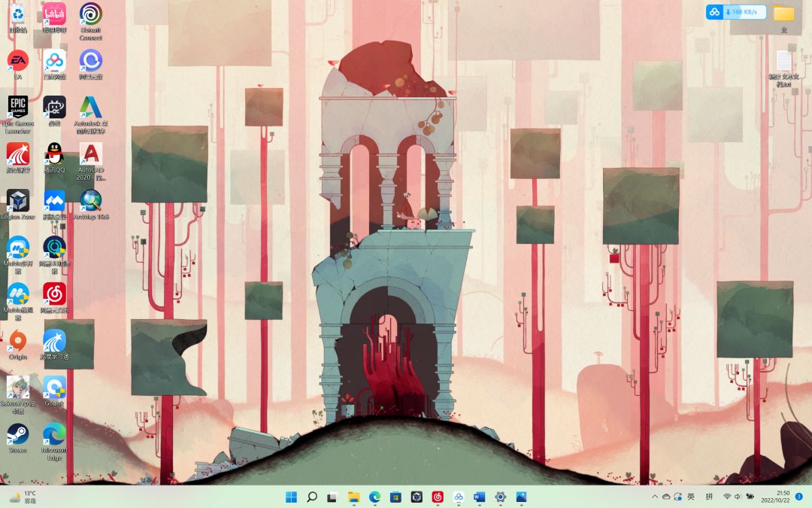Screen dimensions: 812x508
Task: Open Wi-Fi network tray icon
Action: coord(727,497)
